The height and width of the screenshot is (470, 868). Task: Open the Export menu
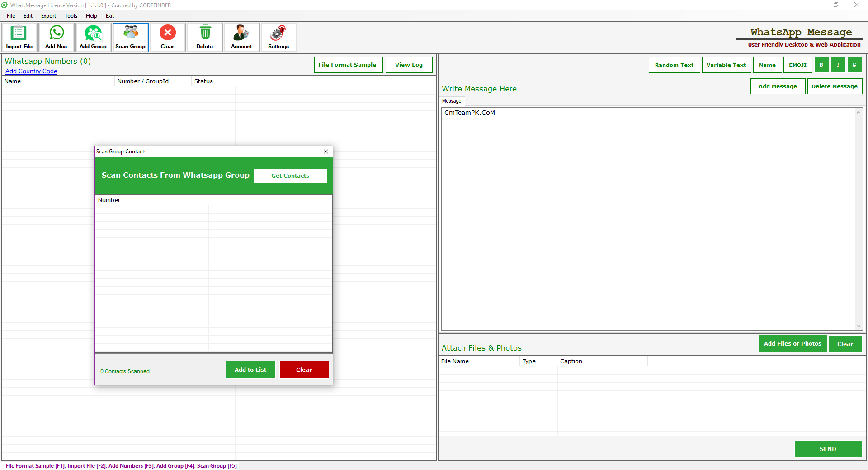[48, 16]
